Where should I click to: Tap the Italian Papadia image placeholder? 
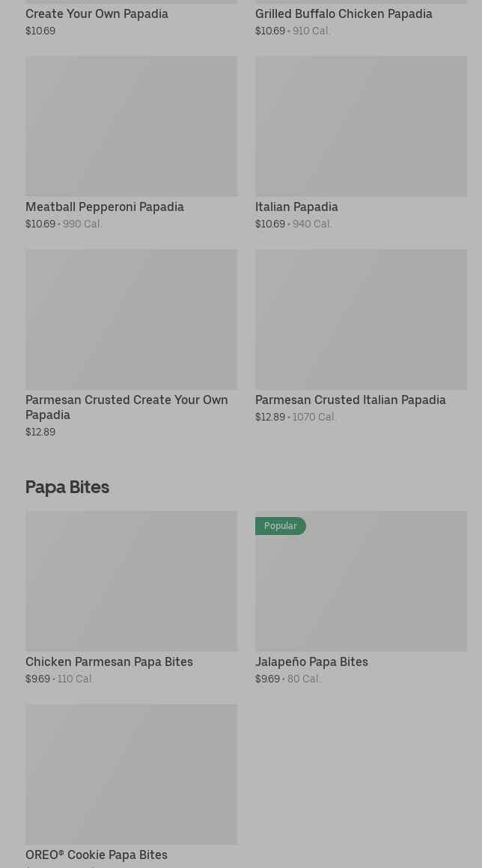click(x=361, y=126)
